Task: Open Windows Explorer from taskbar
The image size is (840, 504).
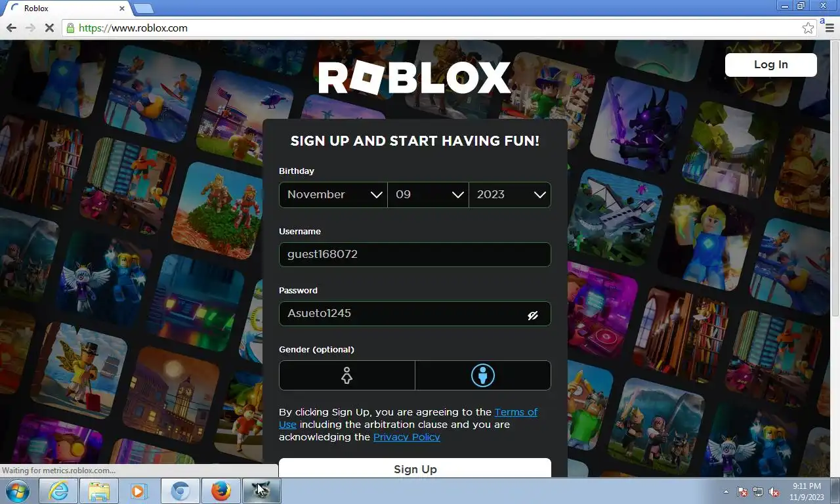Action: pos(99,491)
